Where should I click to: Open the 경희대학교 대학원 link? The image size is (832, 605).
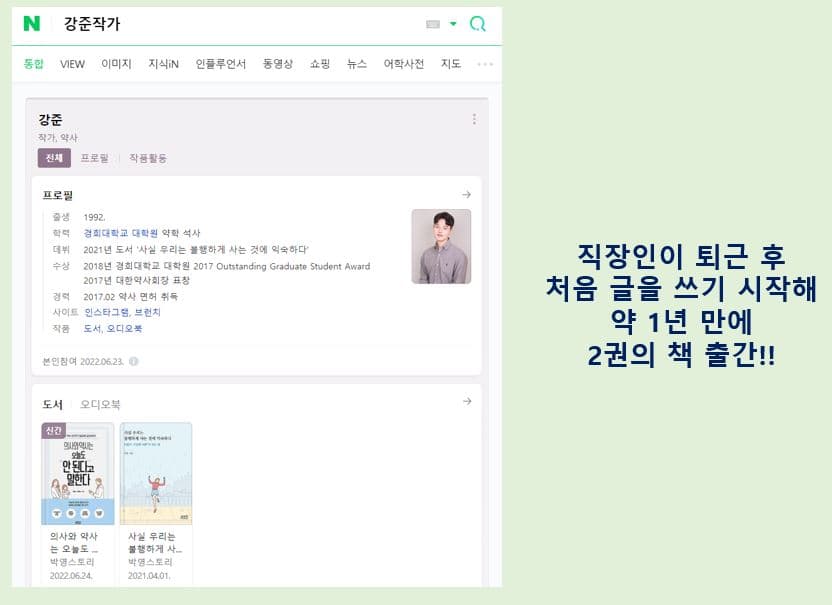pyautogui.click(x=120, y=233)
